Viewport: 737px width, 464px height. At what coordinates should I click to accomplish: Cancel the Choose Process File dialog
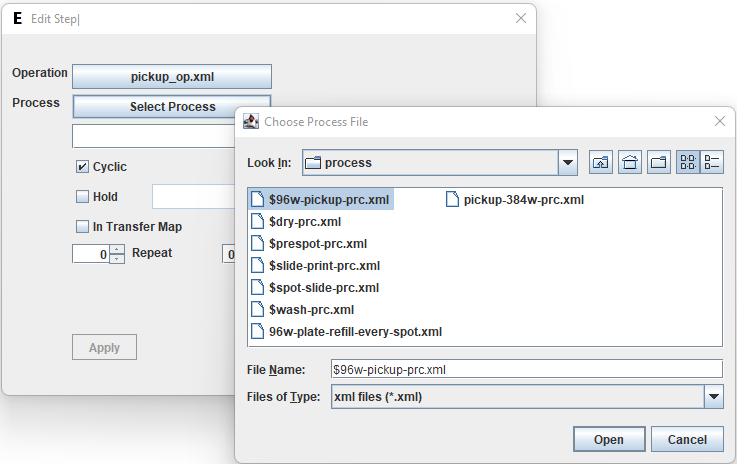(686, 440)
